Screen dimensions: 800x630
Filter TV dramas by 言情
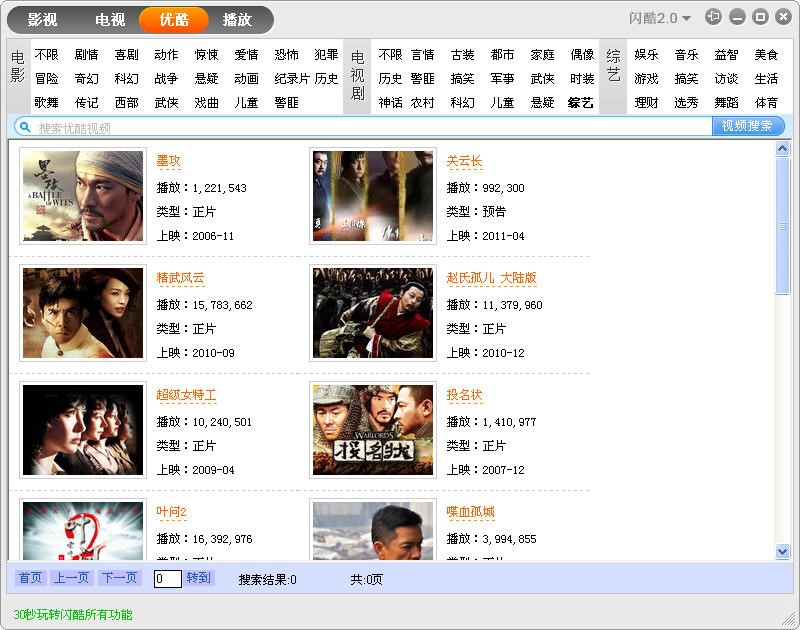422,55
